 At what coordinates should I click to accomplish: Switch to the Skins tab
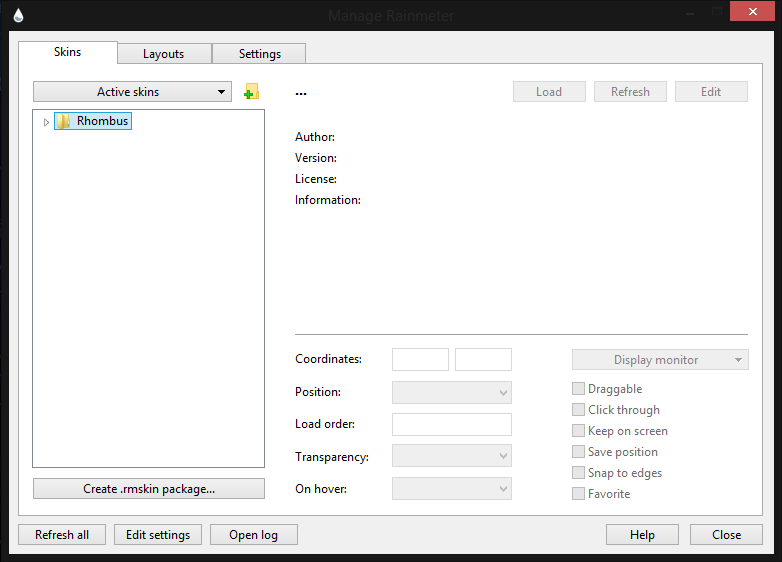67,52
